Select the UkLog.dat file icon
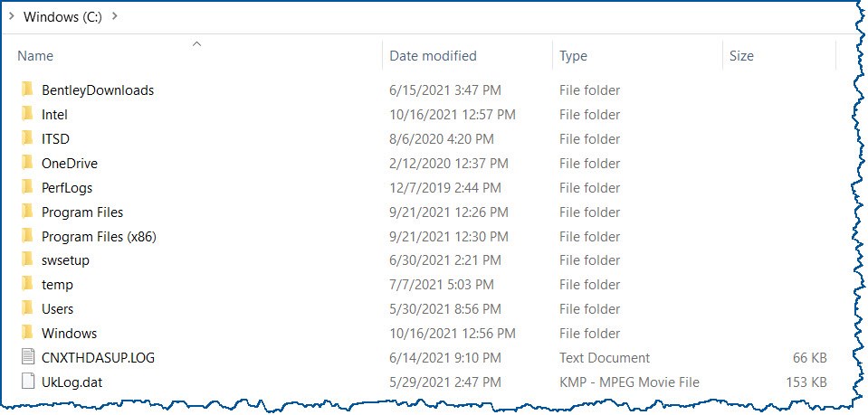Screen dimensions: 868x415 27,382
